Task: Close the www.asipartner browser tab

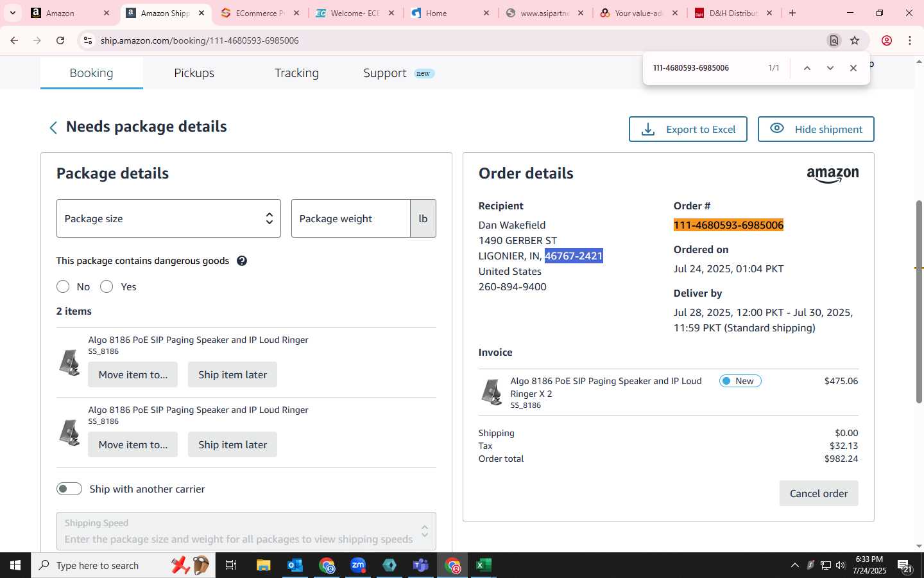Action: pos(581,13)
